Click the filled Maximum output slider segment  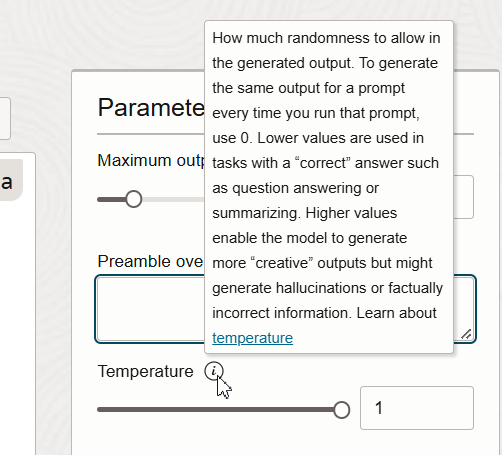click(x=111, y=199)
